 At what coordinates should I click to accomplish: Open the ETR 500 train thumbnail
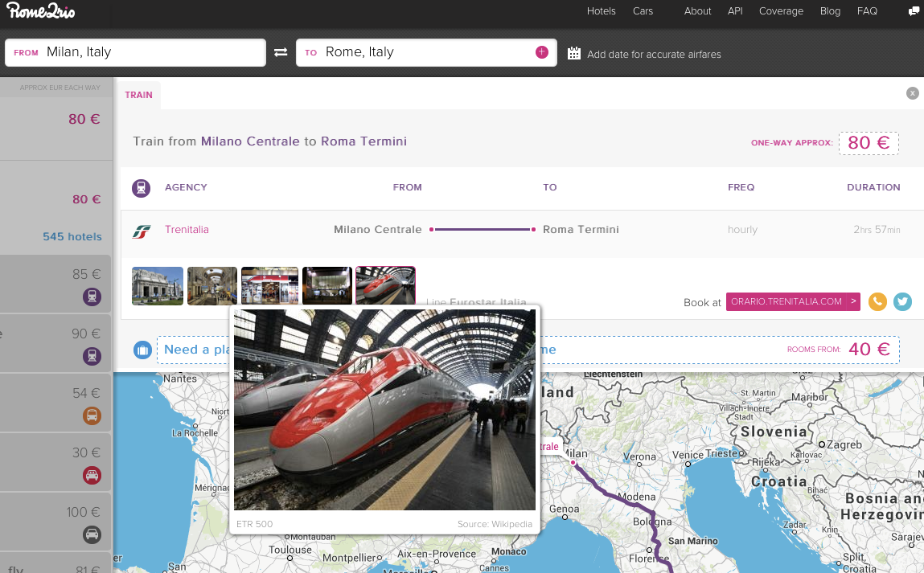click(385, 285)
